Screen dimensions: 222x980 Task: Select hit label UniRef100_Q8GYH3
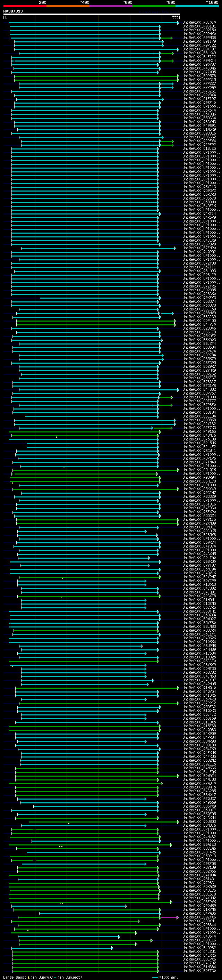tap(199, 122)
